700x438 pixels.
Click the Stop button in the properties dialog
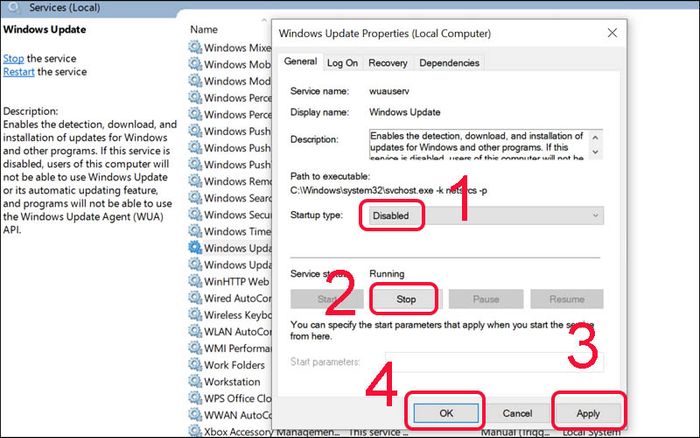(406, 299)
